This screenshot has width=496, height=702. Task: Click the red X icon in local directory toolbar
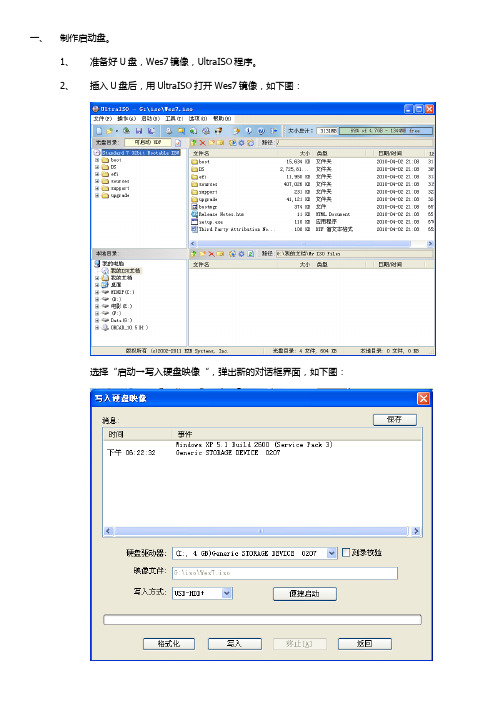click(211, 254)
